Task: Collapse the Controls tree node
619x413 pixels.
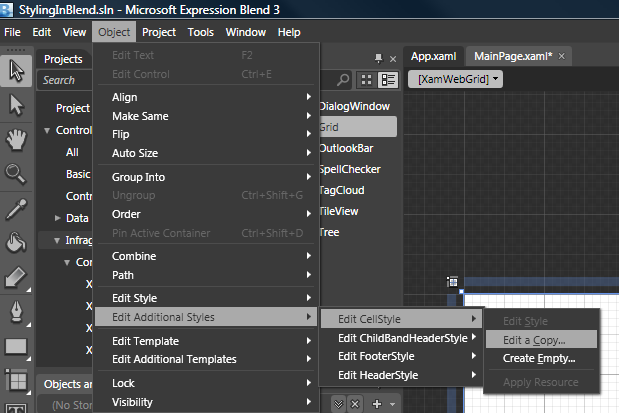Action: pyautogui.click(x=47, y=130)
